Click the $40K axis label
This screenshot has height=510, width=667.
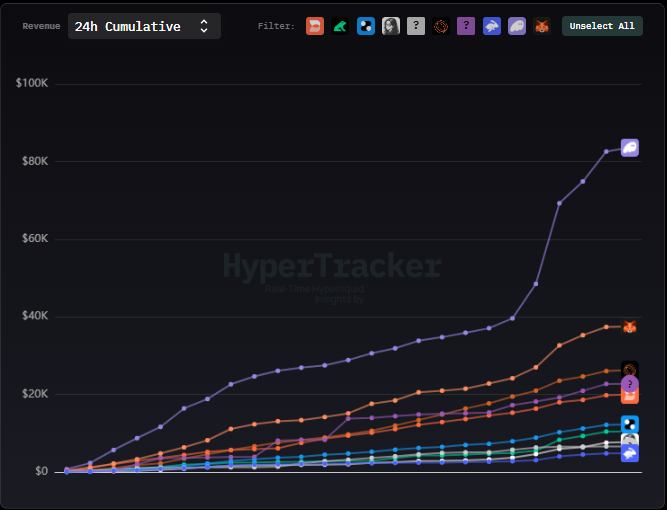click(x=35, y=316)
